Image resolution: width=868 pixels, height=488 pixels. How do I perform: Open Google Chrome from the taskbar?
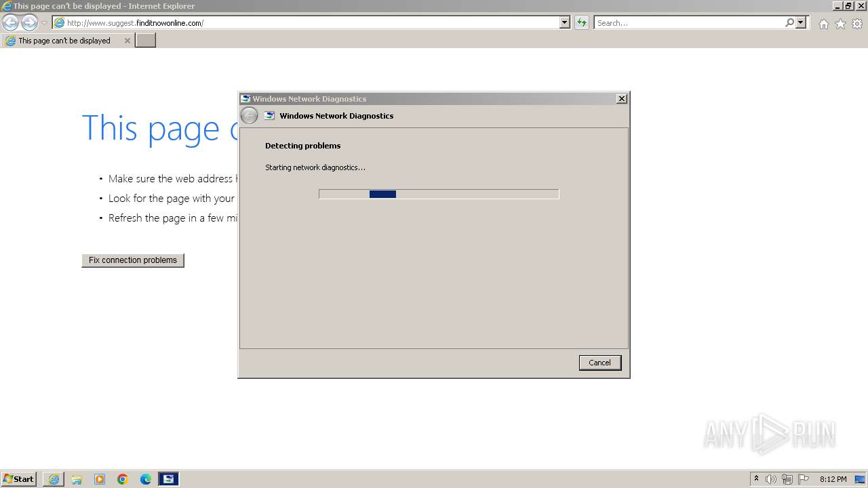click(123, 479)
